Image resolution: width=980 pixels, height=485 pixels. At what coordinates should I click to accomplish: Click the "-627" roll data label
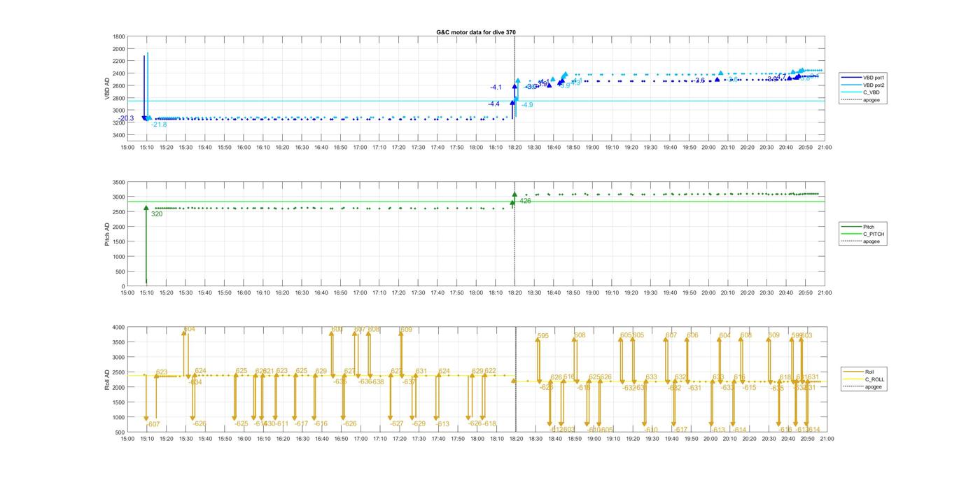pos(397,423)
